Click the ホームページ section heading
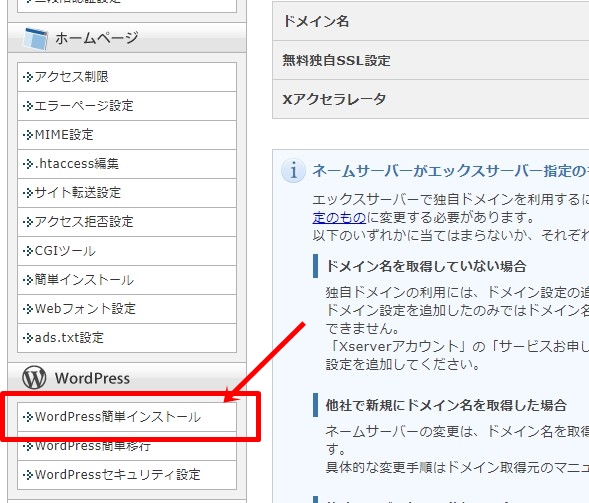 (x=97, y=38)
